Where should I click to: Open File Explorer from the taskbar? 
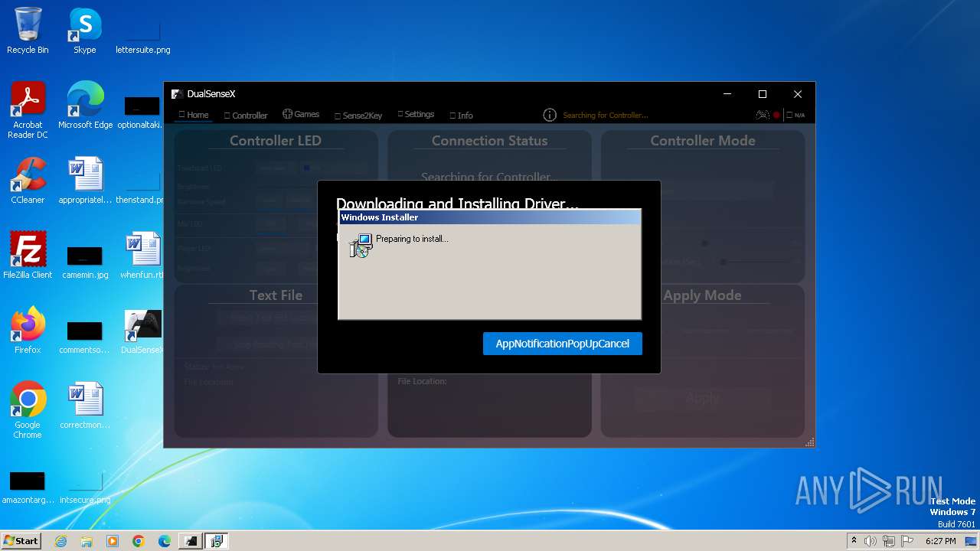[87, 541]
